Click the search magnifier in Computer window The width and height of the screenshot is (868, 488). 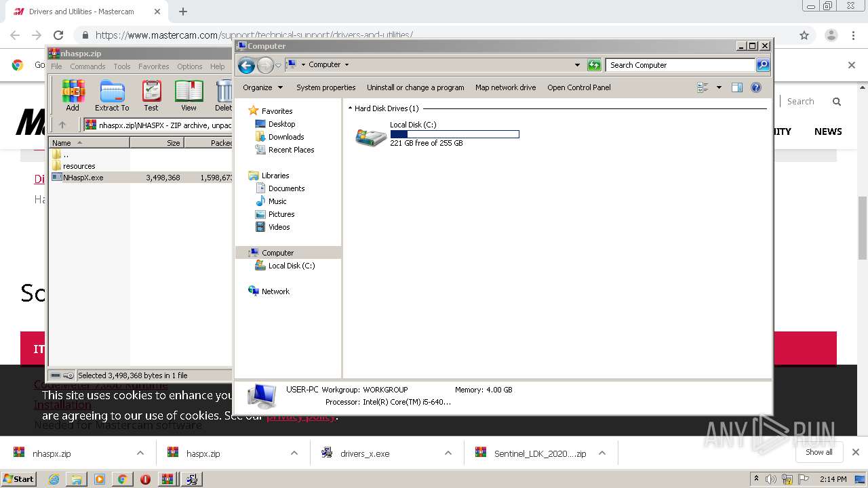763,65
